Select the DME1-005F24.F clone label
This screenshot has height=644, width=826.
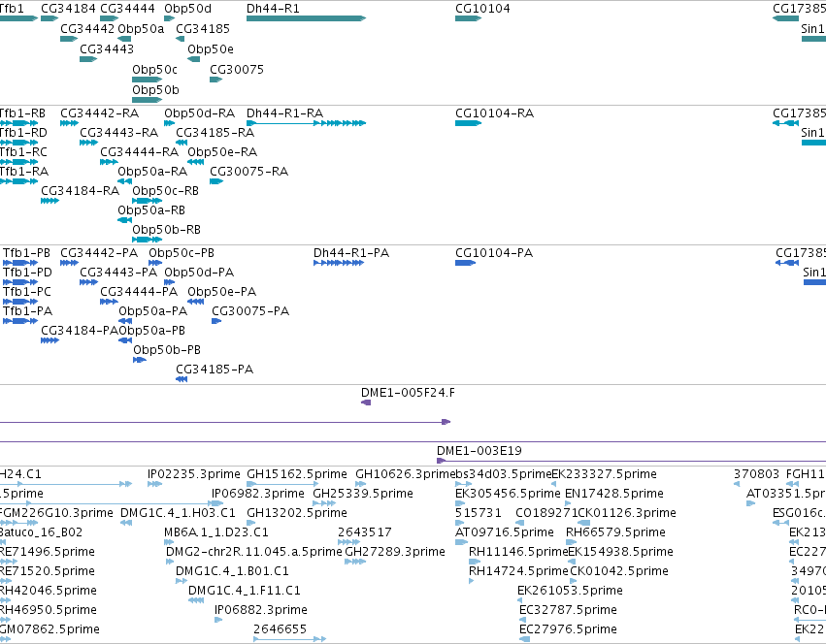click(409, 394)
